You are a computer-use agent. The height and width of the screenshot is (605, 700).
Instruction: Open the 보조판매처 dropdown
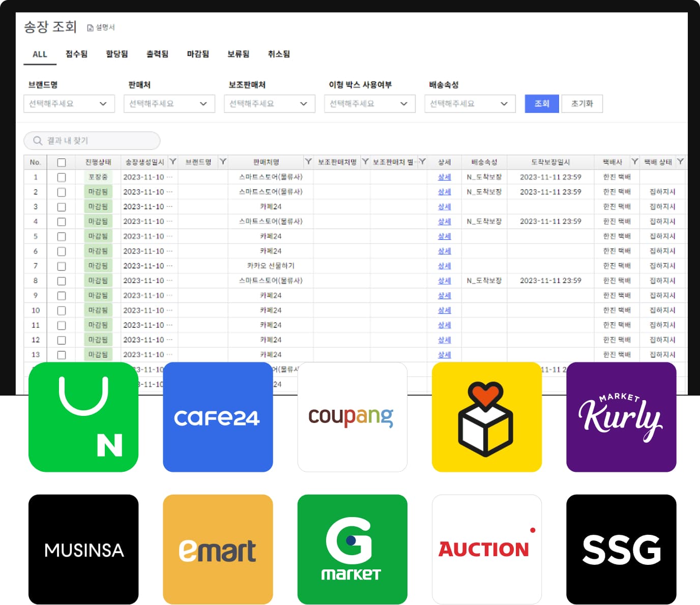click(x=270, y=104)
